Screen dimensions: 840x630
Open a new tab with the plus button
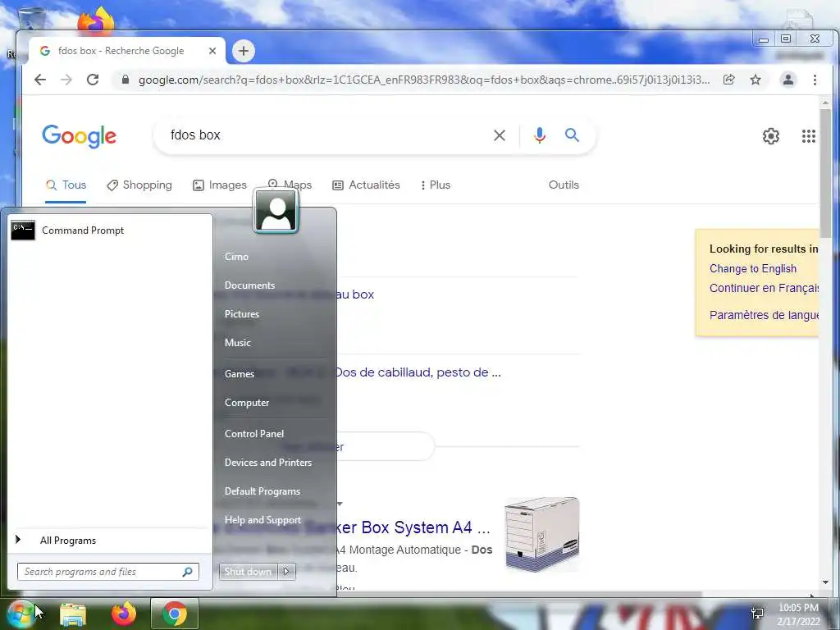pyautogui.click(x=244, y=51)
